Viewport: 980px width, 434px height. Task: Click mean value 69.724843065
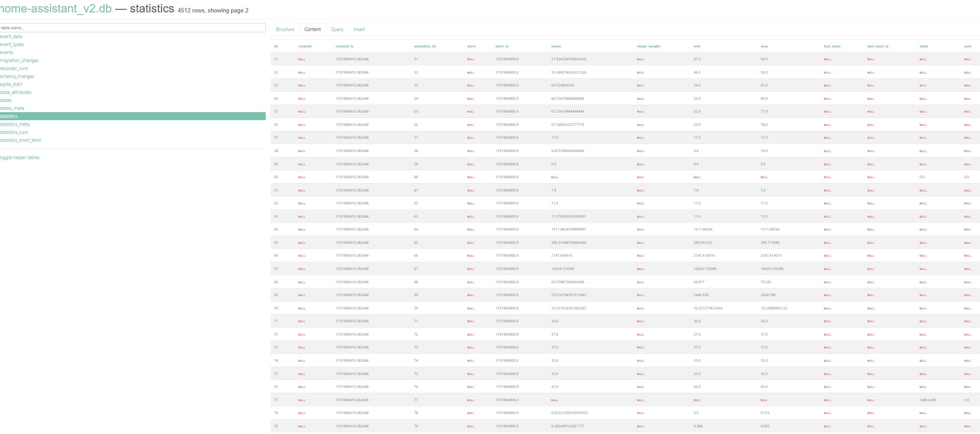click(x=563, y=85)
